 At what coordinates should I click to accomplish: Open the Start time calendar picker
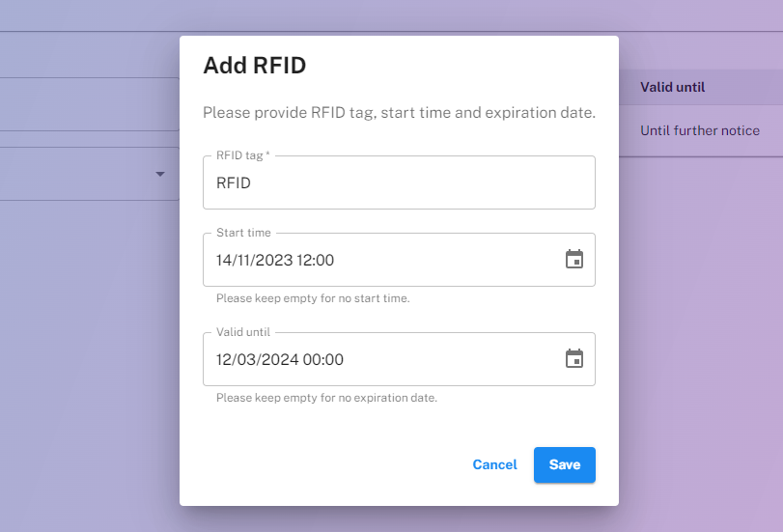(x=574, y=260)
